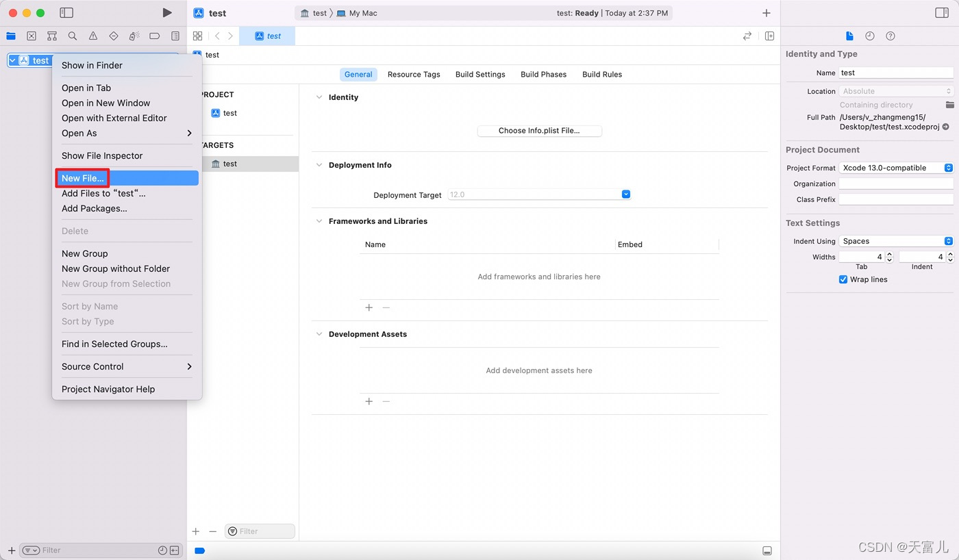
Task: Click the targets Filter field
Action: point(260,531)
